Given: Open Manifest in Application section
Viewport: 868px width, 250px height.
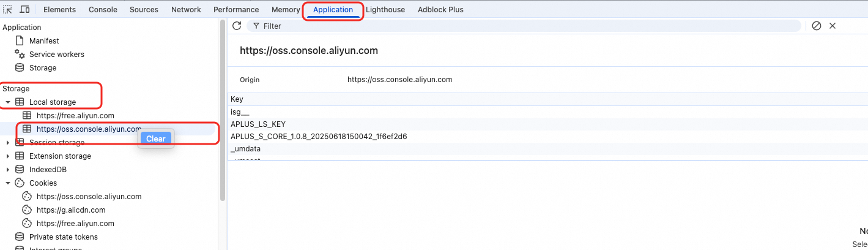Looking at the screenshot, I should [44, 41].
